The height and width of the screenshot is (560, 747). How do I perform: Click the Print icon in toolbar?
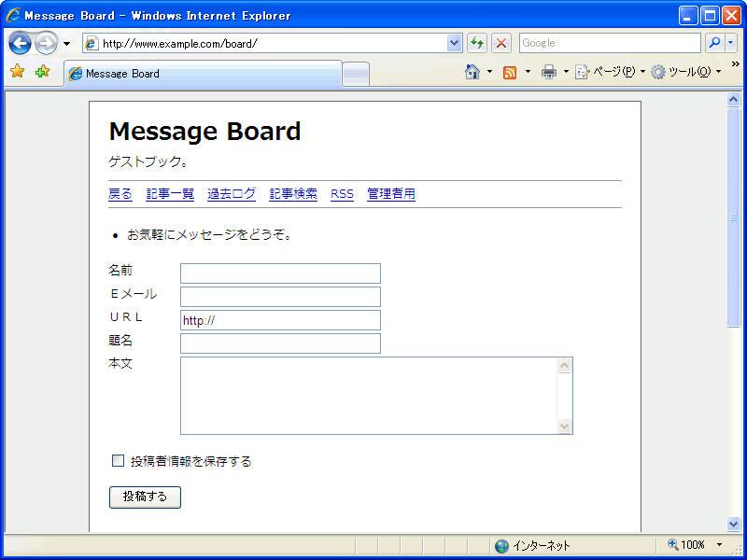pos(549,73)
